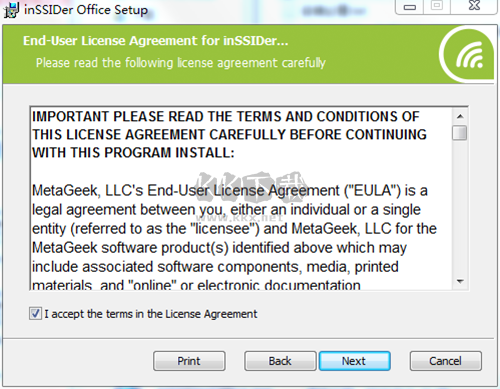Click the disabled maximize window button
The width and height of the screenshot is (500, 389).
437,6
